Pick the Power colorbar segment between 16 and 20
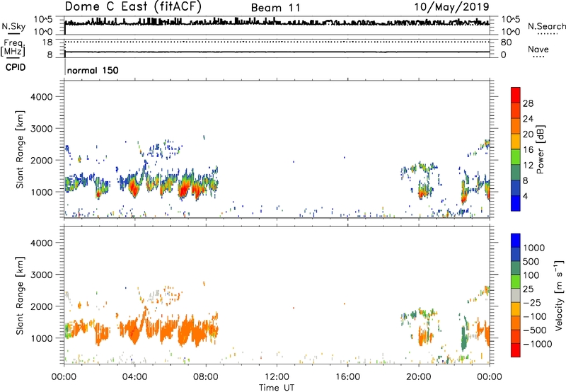The height and width of the screenshot is (392, 566). click(x=516, y=142)
